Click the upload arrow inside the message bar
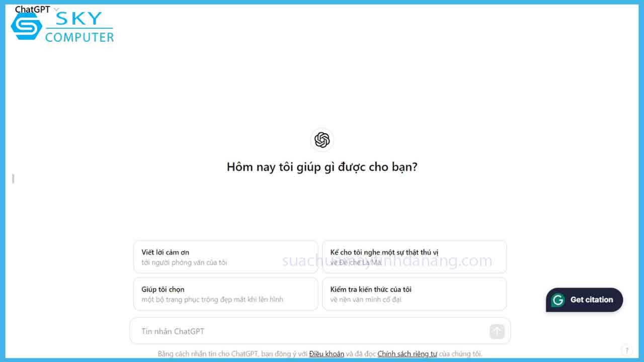644x362 pixels. point(497,331)
